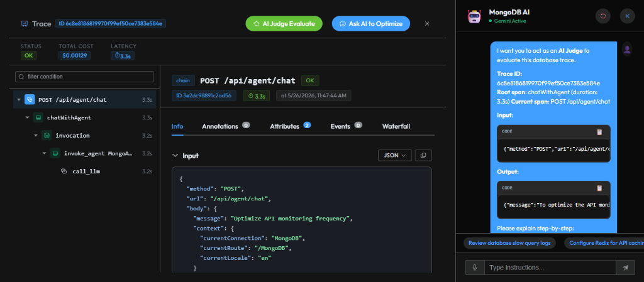The width and height of the screenshot is (644, 282).
Task: Click the Gemini Active status label
Action: [x=508, y=21]
